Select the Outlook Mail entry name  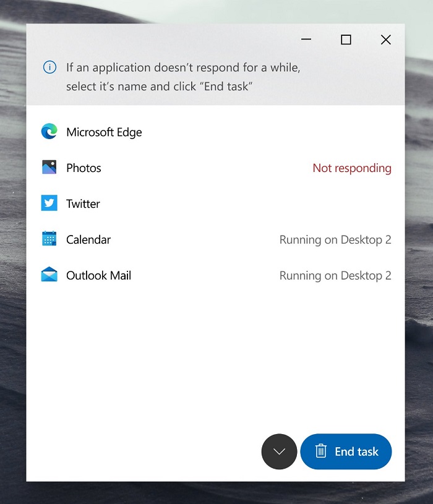(98, 276)
